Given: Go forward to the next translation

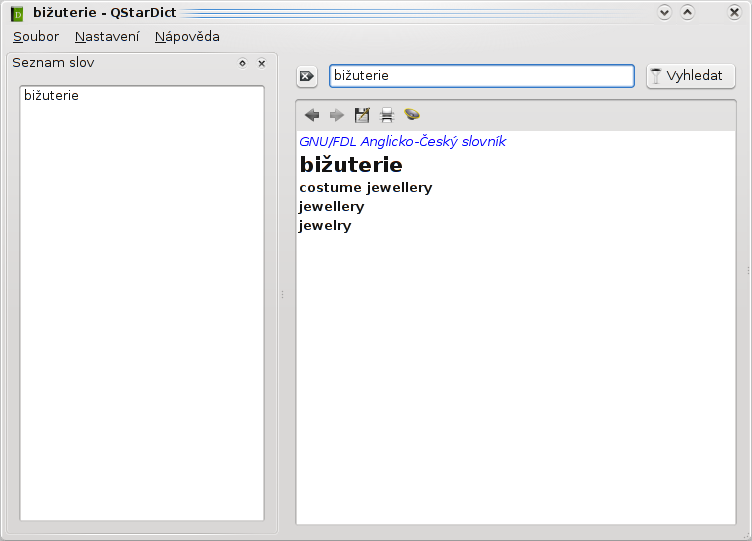Looking at the screenshot, I should point(337,115).
